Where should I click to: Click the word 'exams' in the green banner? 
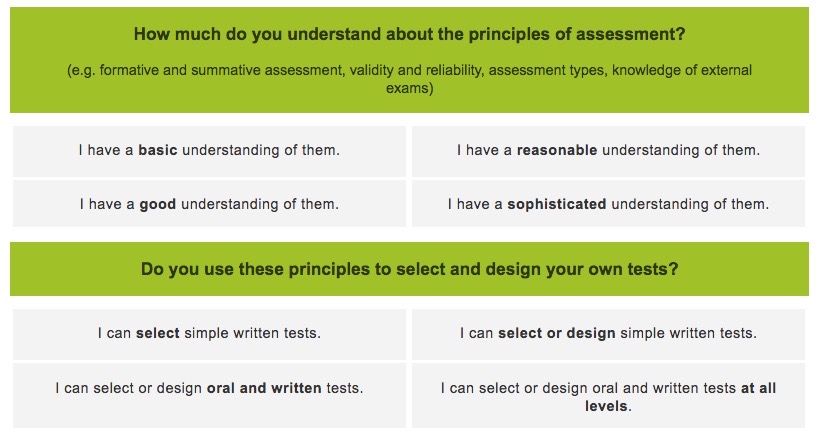[409, 88]
